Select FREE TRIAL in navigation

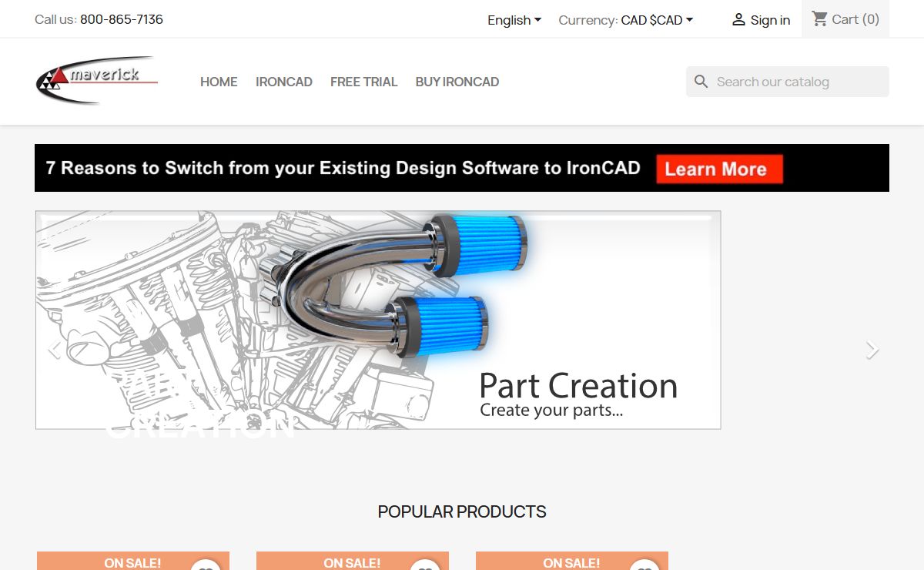coord(364,82)
